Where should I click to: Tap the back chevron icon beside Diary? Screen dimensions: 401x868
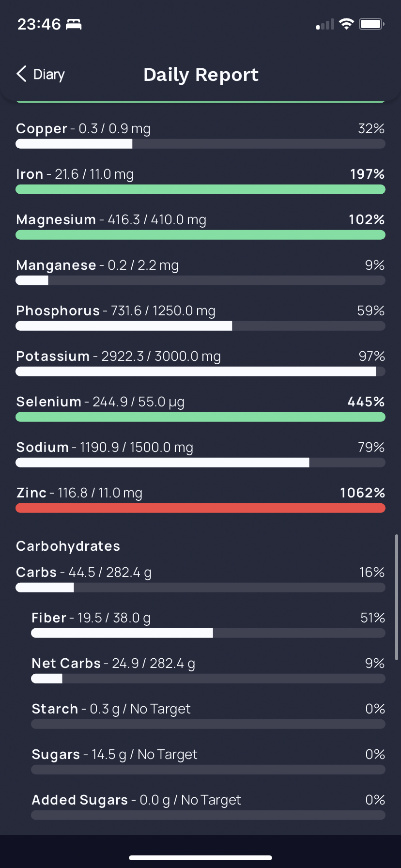(x=21, y=74)
